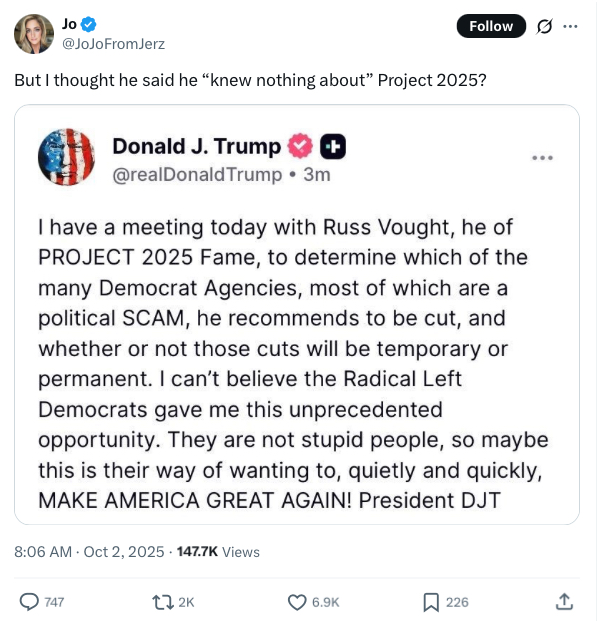Click the black plus badge icon

click(x=333, y=146)
